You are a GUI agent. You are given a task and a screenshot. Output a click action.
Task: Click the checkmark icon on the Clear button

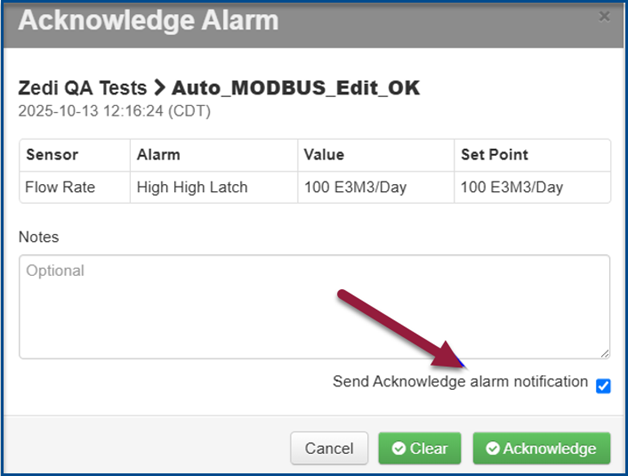(x=399, y=448)
